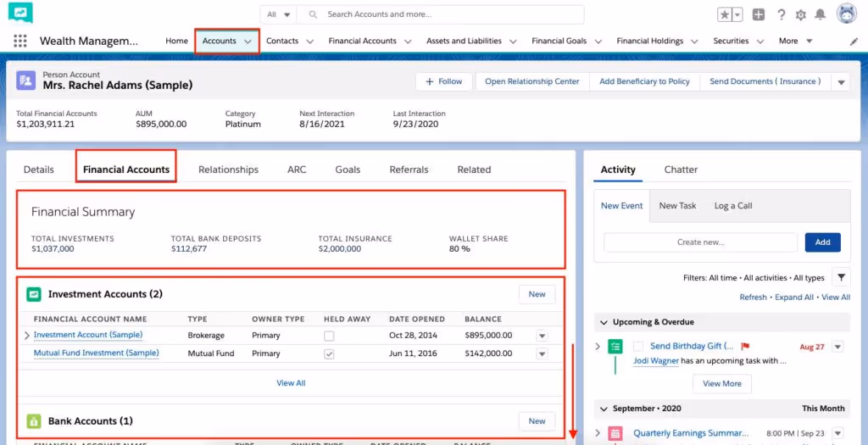The width and height of the screenshot is (868, 445).
Task: Click the activity filter funnel icon
Action: [841, 278]
